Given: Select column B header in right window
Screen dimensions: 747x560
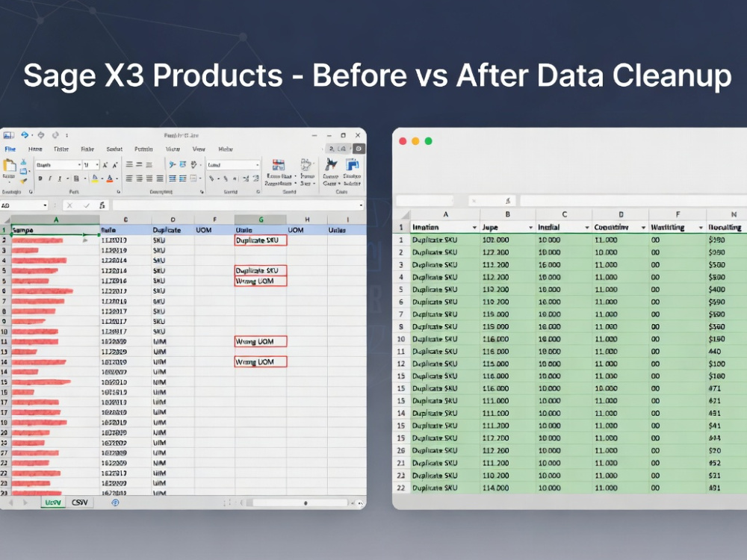Looking at the screenshot, I should [x=508, y=214].
